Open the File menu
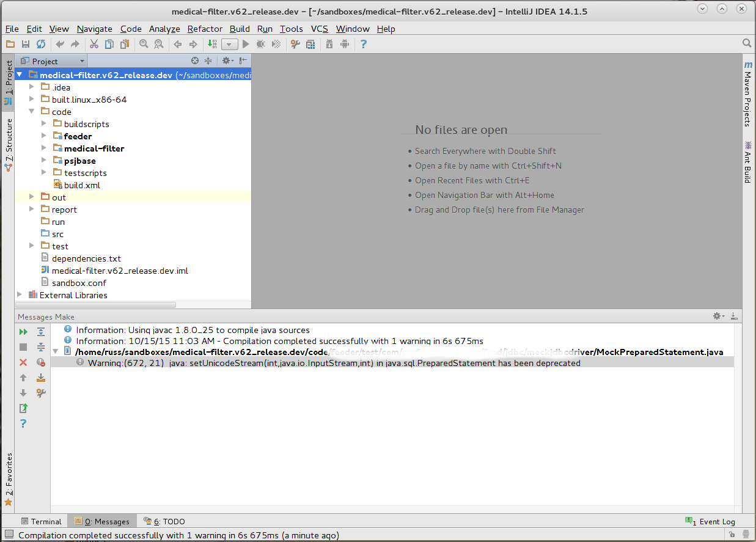This screenshot has height=542, width=756. [12, 29]
